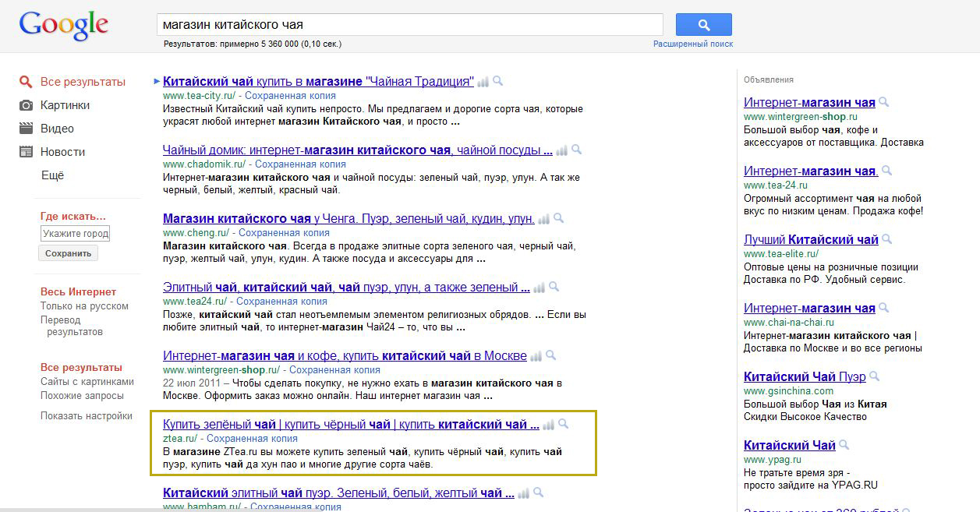The width and height of the screenshot is (980, 512).
Task: Open the camera icon for Картинки
Action: 27,105
